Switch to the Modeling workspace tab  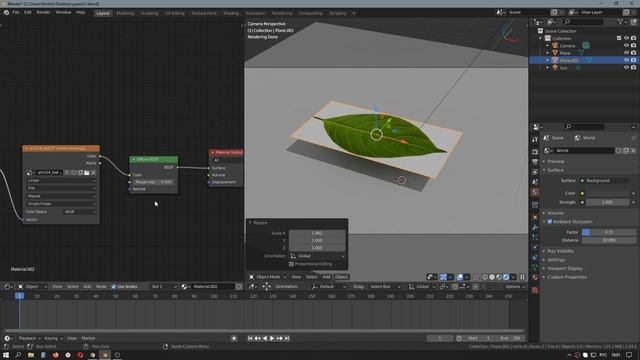[125, 13]
